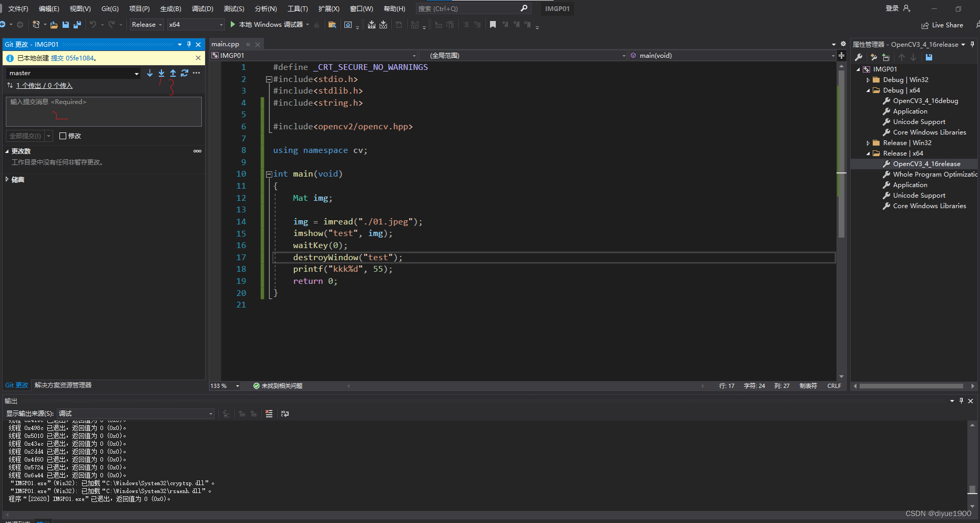Click the 登录 sign-in button

click(892, 8)
